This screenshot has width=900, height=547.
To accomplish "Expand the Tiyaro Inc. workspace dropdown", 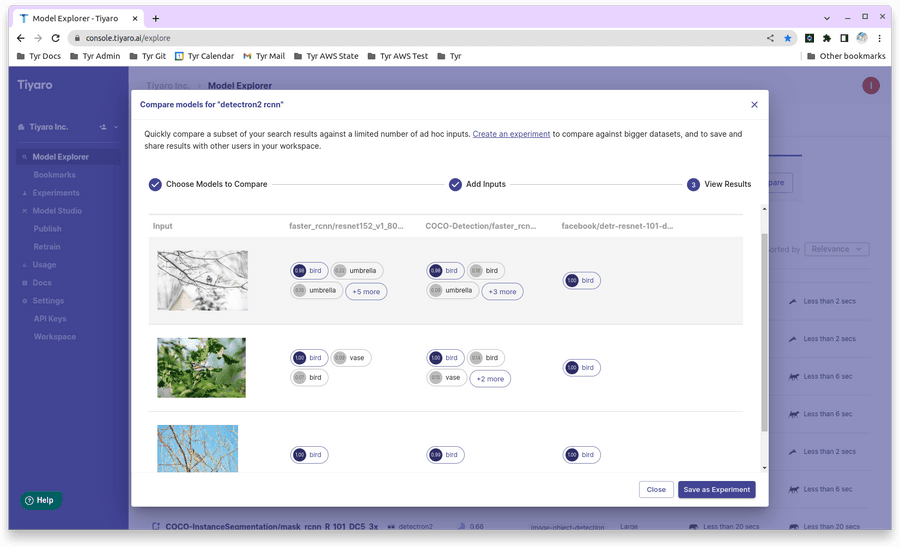I will coord(116,127).
